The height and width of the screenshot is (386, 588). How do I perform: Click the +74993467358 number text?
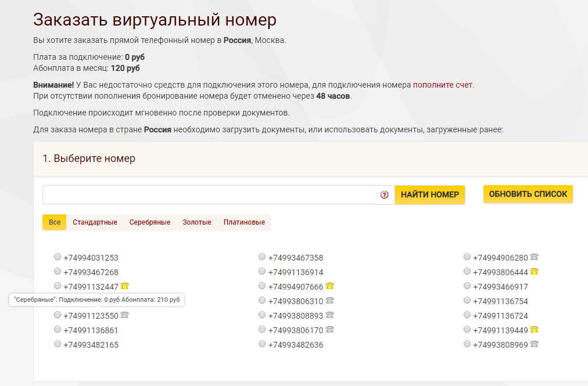(296, 258)
